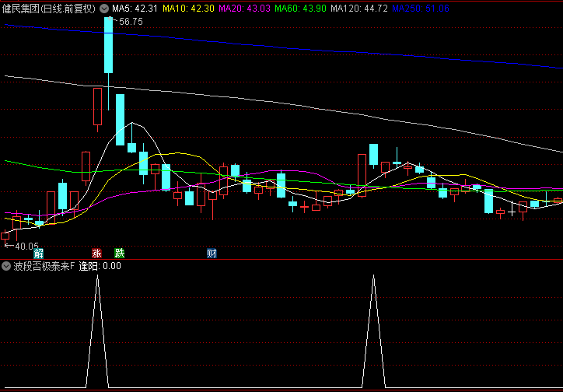Select the MA120: 44.72 label
This screenshot has width=563, height=392.
click(x=359, y=9)
